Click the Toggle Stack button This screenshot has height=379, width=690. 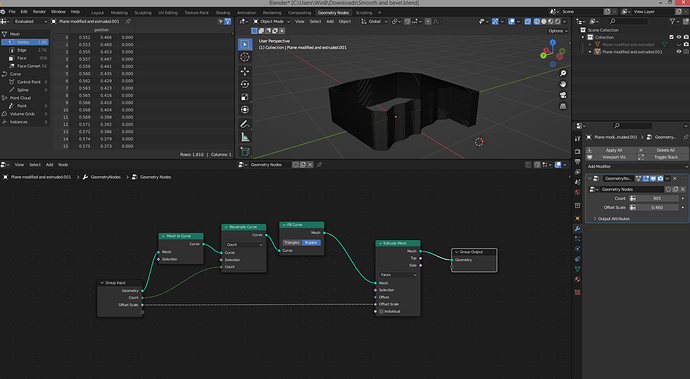pos(662,157)
